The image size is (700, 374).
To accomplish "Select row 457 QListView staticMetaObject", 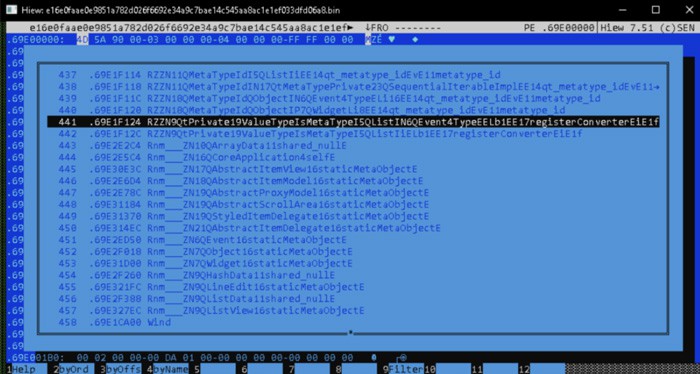I will pyautogui.click(x=353, y=310).
